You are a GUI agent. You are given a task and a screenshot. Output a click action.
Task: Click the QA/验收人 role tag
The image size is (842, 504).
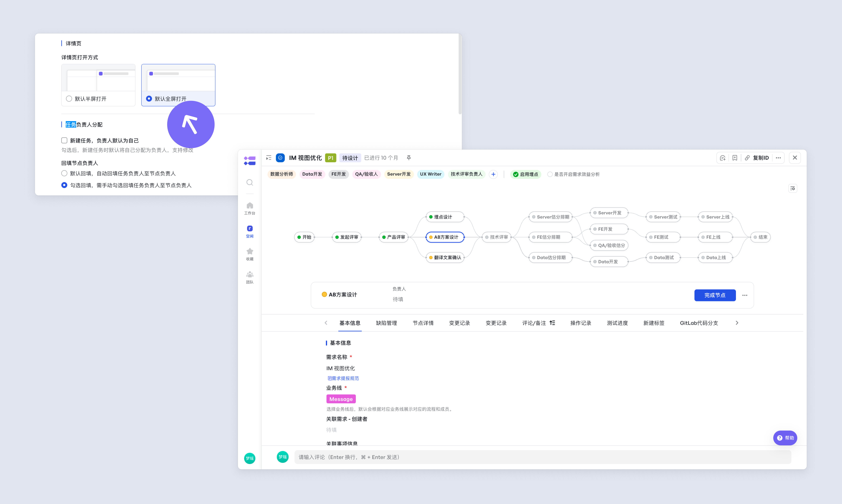[x=366, y=174]
